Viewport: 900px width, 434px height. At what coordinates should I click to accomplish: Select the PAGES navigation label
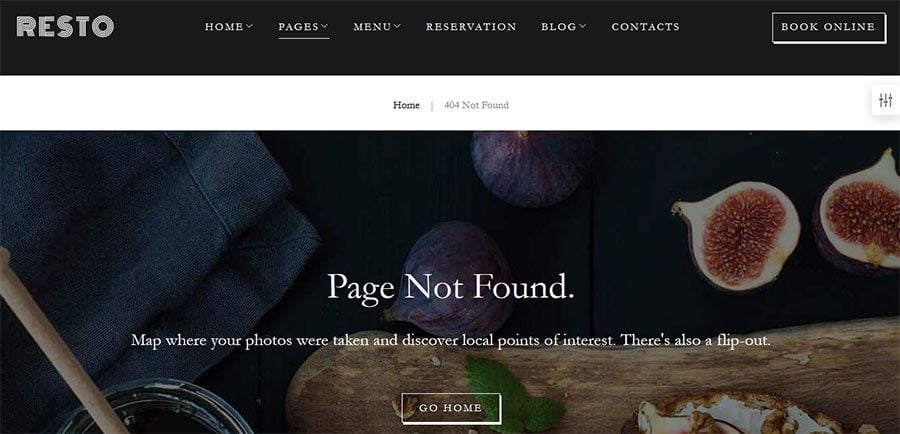pyautogui.click(x=298, y=26)
